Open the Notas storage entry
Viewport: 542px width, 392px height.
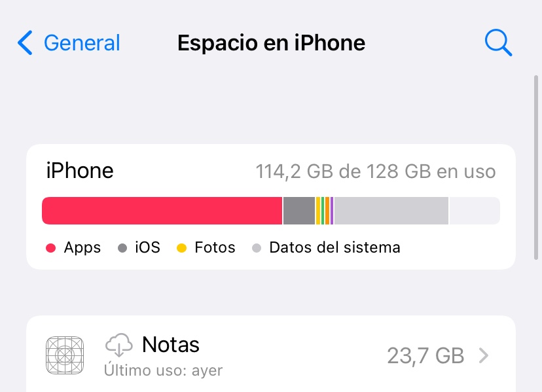click(x=271, y=355)
